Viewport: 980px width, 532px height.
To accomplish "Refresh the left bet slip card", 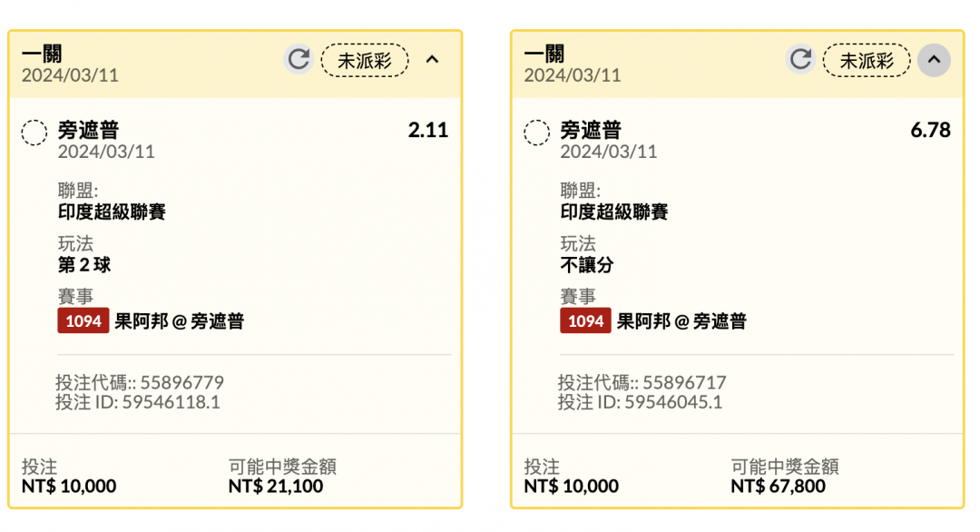I will (299, 60).
